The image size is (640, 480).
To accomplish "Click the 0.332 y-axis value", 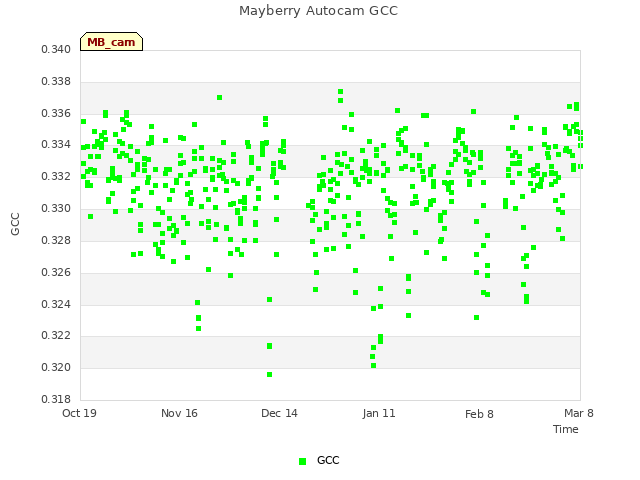I will click(56, 176).
